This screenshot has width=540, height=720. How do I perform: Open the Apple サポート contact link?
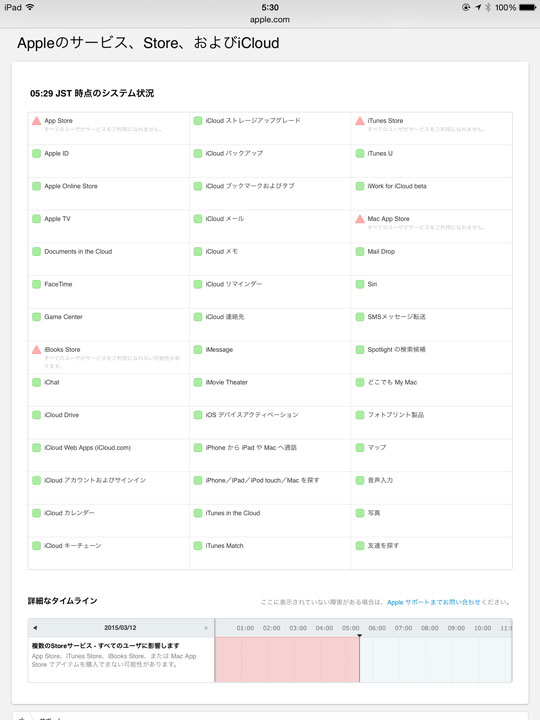(x=433, y=602)
